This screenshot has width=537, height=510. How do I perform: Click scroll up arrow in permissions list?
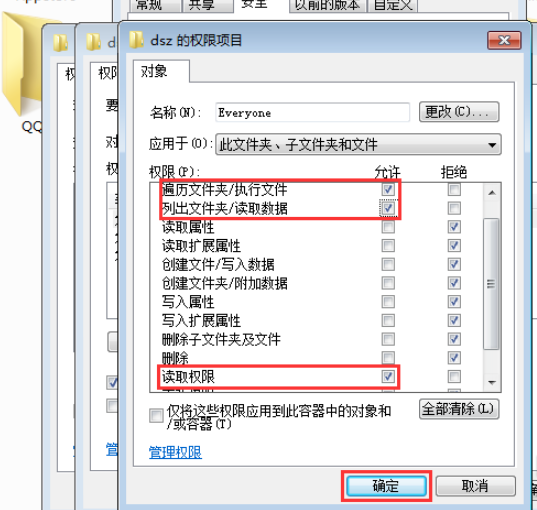492,193
